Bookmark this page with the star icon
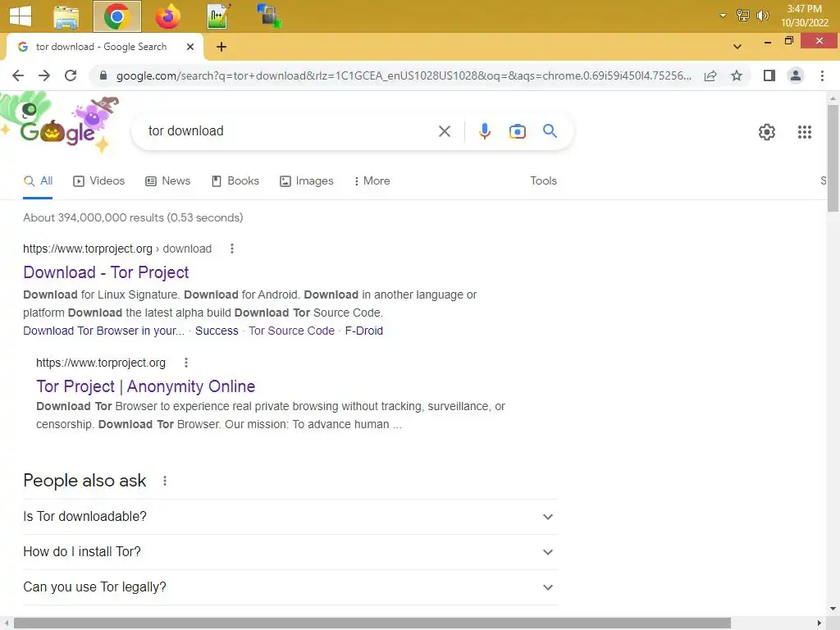The height and width of the screenshot is (630, 840). 737,75
